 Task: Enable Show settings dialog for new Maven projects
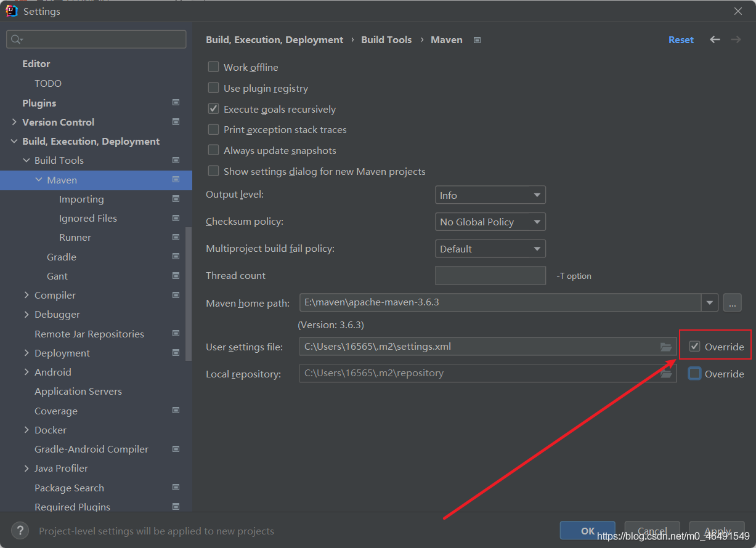point(213,171)
